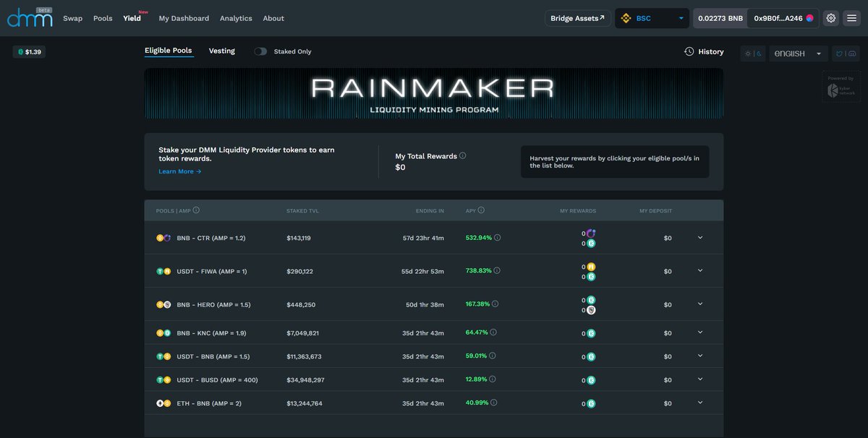Expand the ETH - BNB pool row

click(699, 403)
